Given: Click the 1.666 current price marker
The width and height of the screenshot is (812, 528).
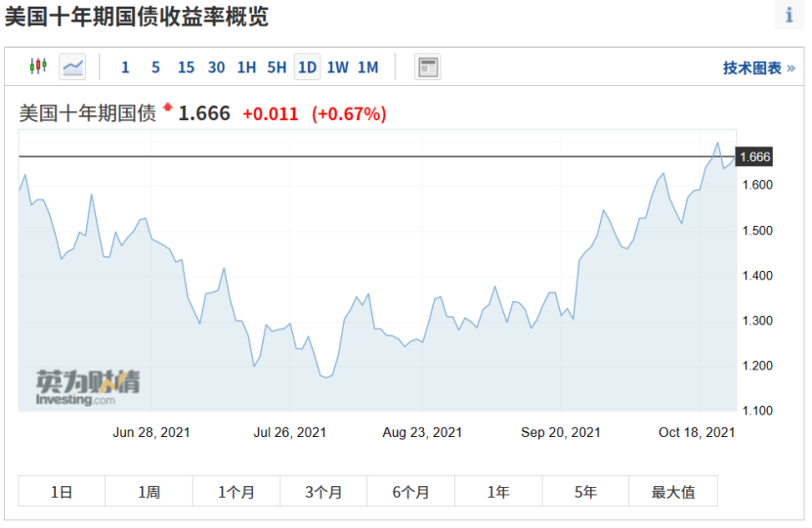Looking at the screenshot, I should click(x=754, y=156).
